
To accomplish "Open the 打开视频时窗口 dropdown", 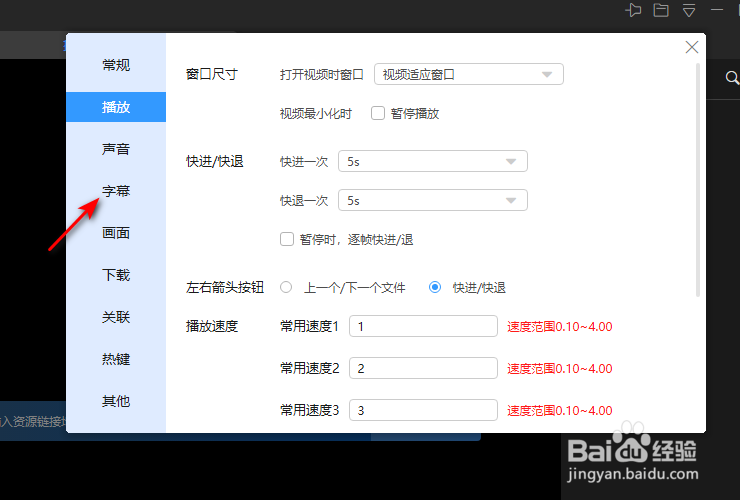I will click(x=469, y=74).
